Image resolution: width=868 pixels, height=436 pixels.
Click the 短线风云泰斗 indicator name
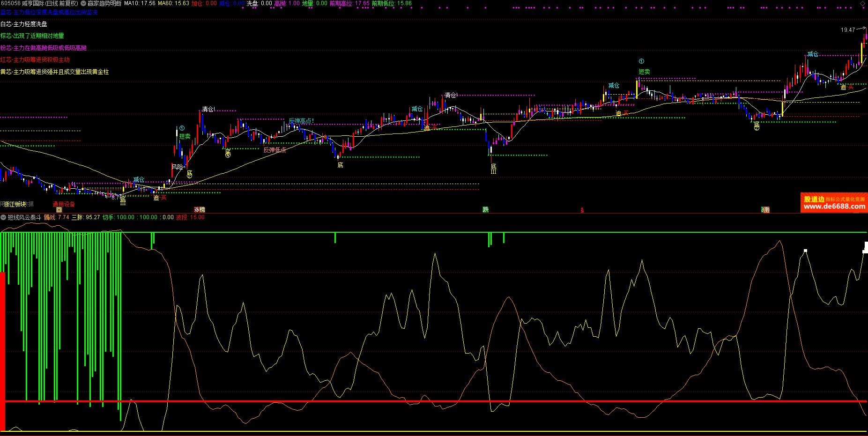click(x=24, y=217)
